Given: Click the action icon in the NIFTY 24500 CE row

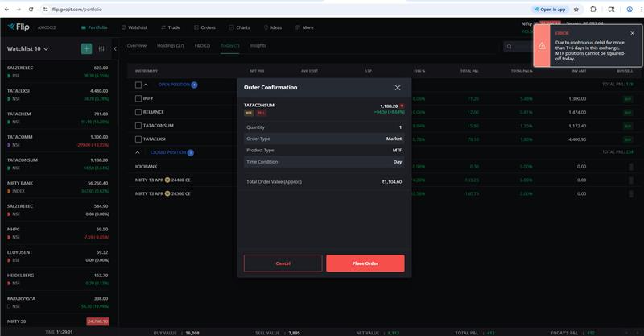Looking at the screenshot, I should [x=631, y=193].
